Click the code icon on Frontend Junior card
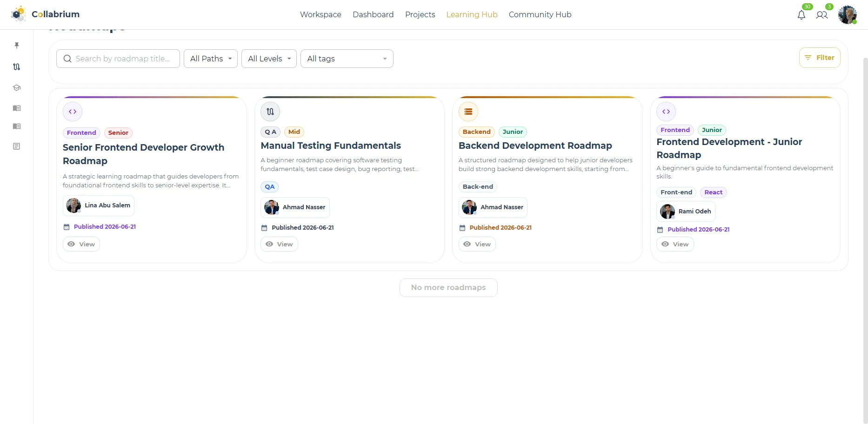 pyautogui.click(x=666, y=112)
